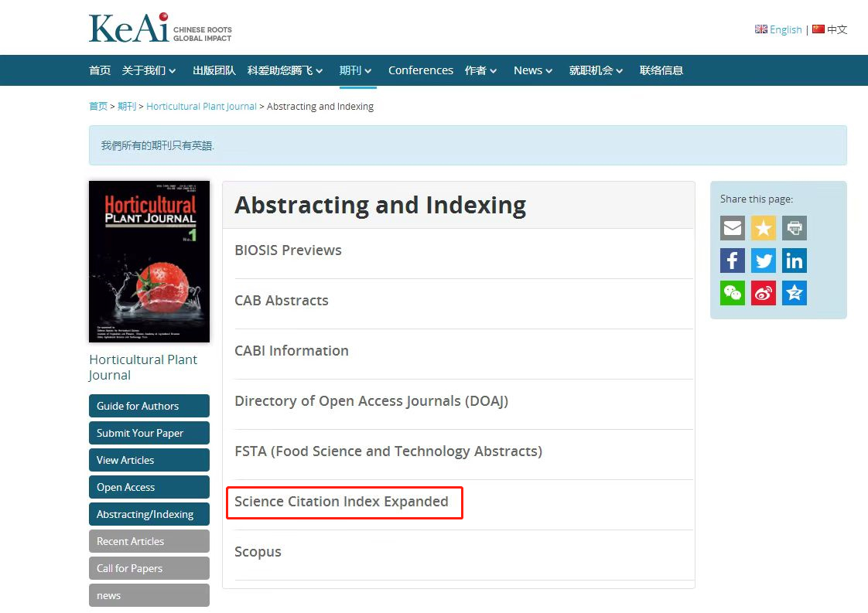Click the China flag icon
The width and height of the screenshot is (868, 613).
(818, 29)
